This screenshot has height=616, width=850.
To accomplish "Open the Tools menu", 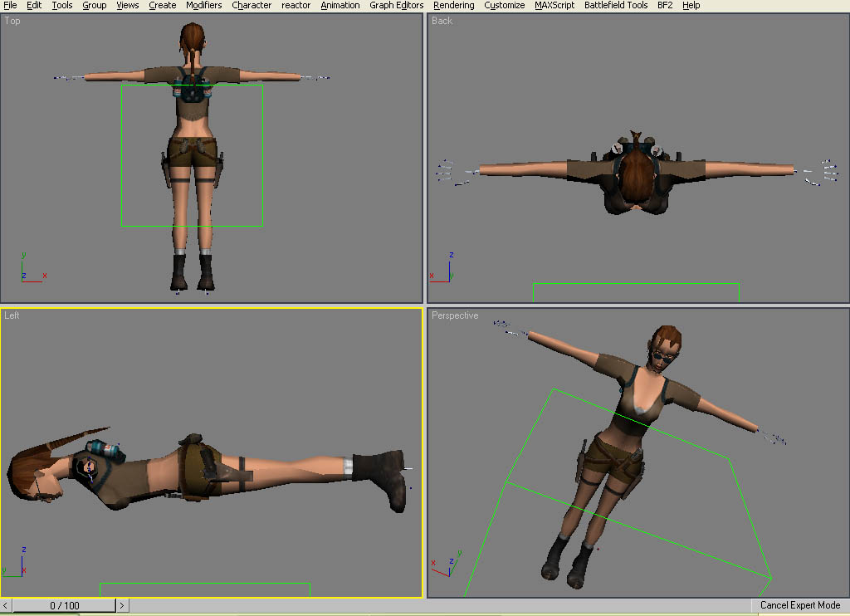I will click(x=61, y=6).
